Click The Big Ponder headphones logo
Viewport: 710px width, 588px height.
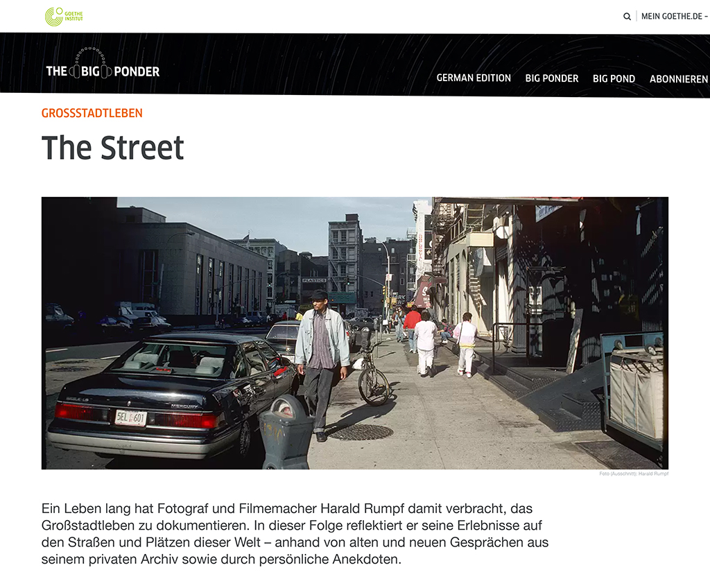coord(103,67)
